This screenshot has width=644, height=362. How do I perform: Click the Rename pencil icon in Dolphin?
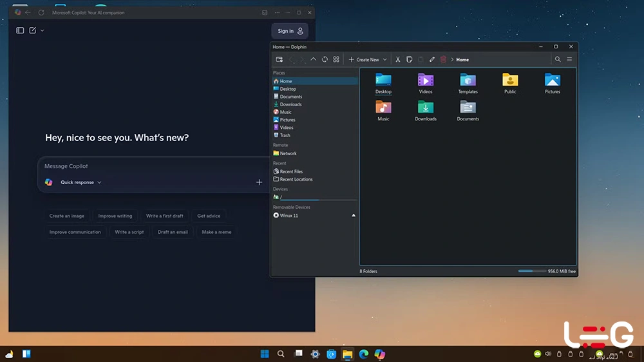(432, 59)
